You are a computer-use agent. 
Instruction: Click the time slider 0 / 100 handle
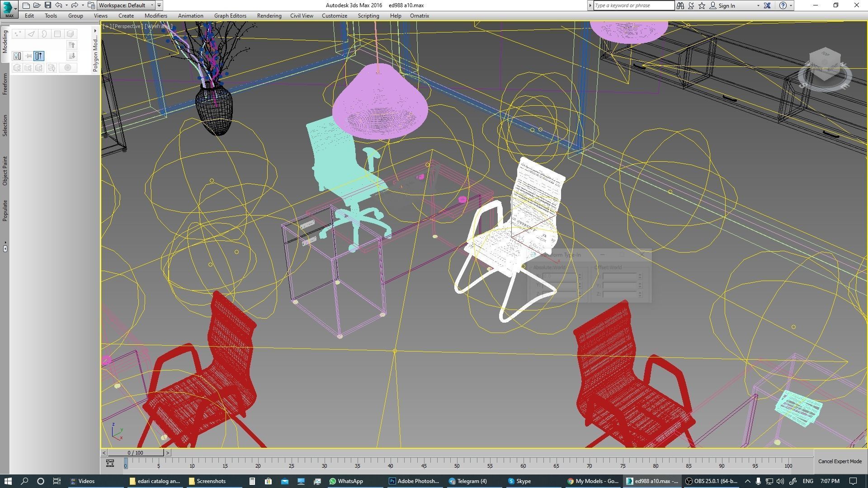pos(135,453)
